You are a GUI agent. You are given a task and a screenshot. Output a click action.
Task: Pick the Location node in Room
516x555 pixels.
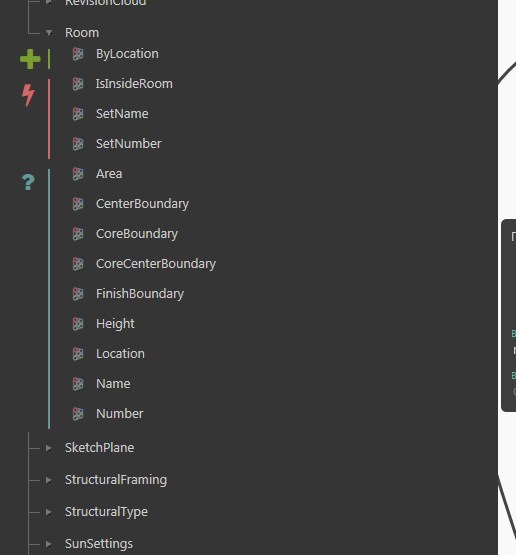point(120,354)
